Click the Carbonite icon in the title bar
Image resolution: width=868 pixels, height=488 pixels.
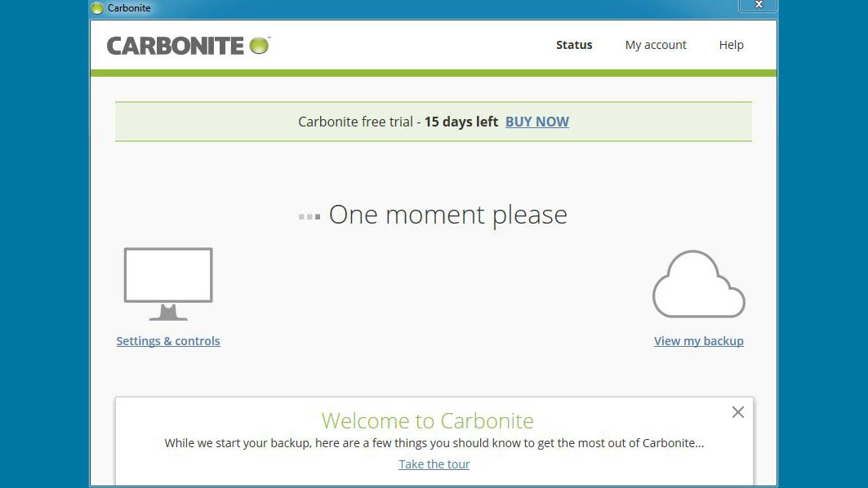(x=97, y=8)
